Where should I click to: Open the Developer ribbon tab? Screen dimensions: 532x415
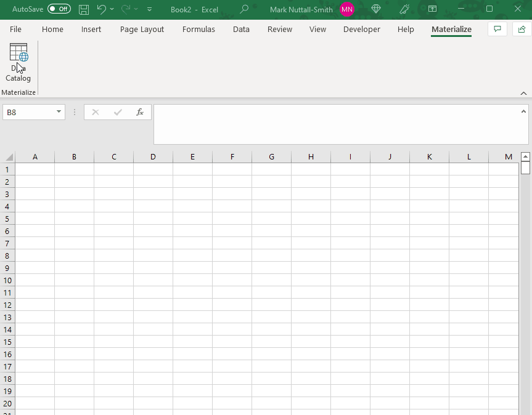pos(361,30)
